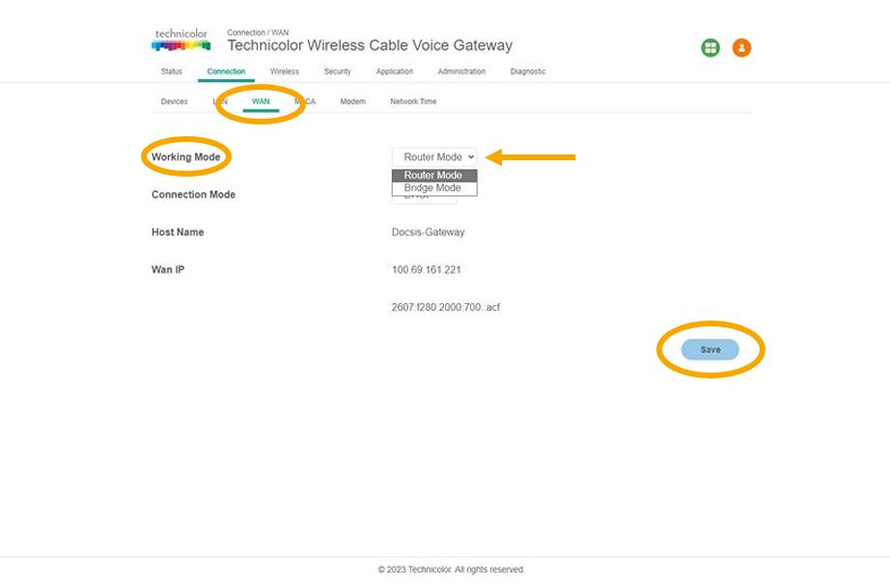Open the Network Time subtab

pos(411,100)
